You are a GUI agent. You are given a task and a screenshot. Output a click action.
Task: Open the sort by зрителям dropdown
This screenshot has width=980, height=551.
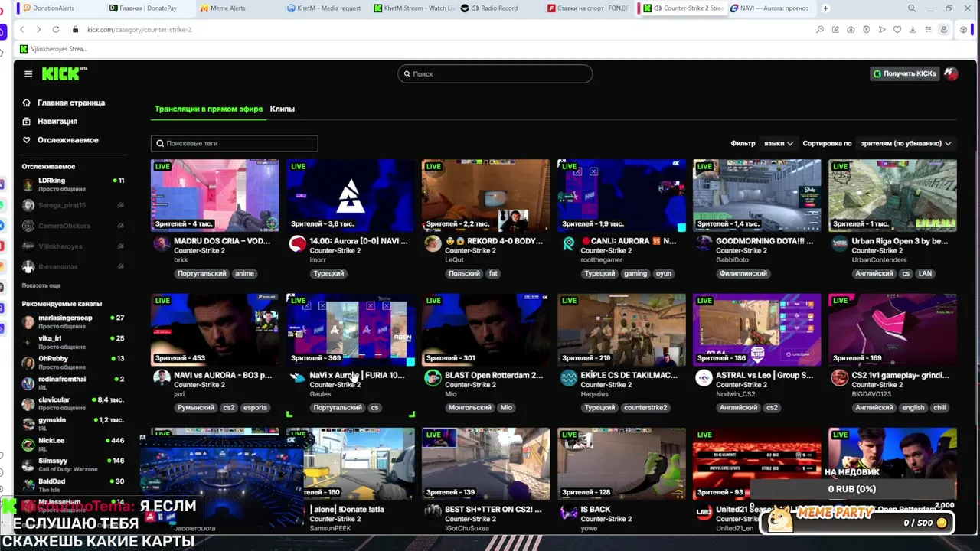(906, 143)
